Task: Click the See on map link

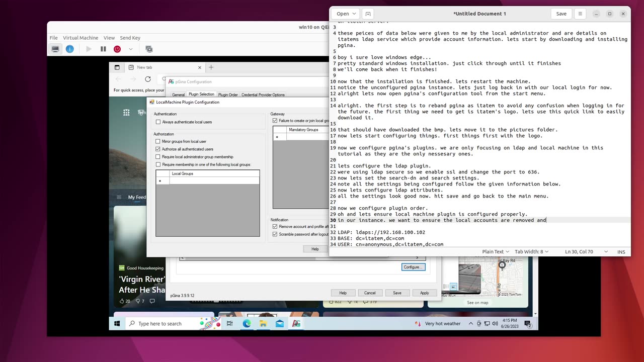Action: (477, 303)
